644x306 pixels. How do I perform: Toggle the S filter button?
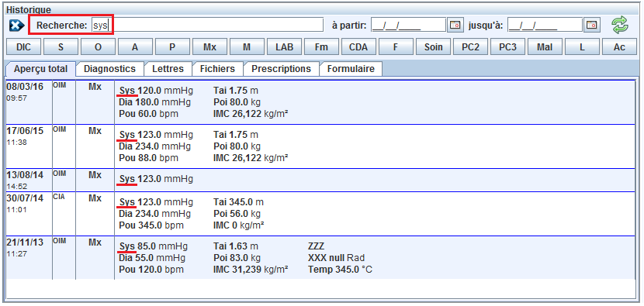pos(61,46)
